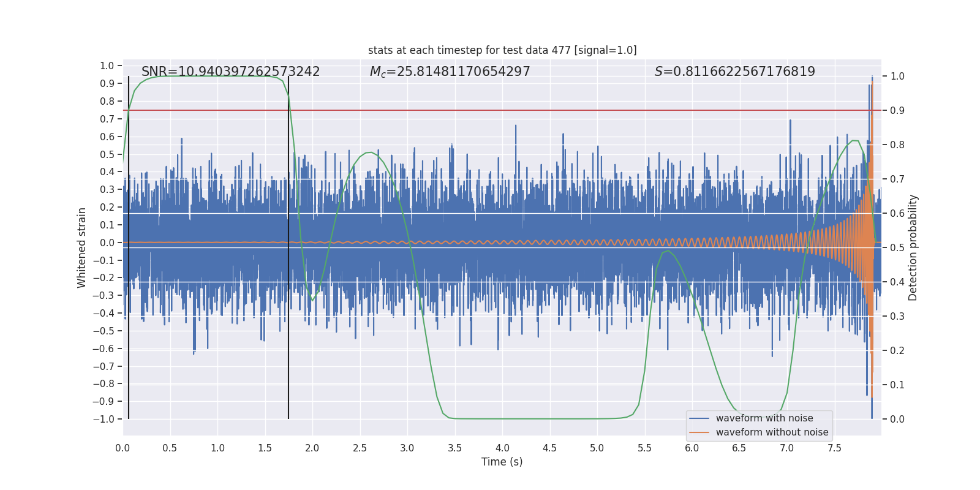Screen dimensions: 980x490
Task: Select the SNR=10.940397262573242 annotation
Action: pyautogui.click(x=231, y=72)
